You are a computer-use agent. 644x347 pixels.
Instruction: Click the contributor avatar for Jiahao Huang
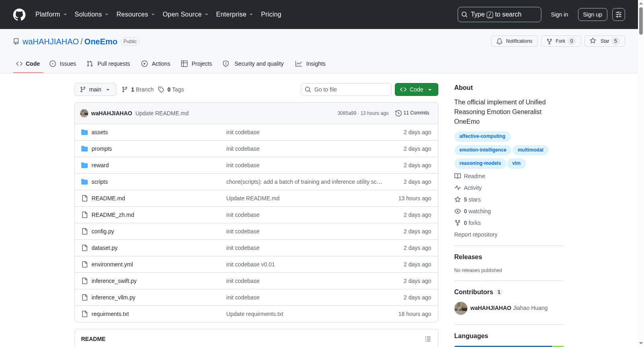(x=461, y=308)
